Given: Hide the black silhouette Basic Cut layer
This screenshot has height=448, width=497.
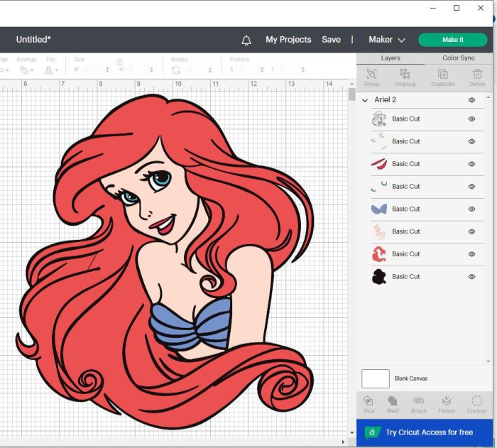Looking at the screenshot, I should (471, 276).
